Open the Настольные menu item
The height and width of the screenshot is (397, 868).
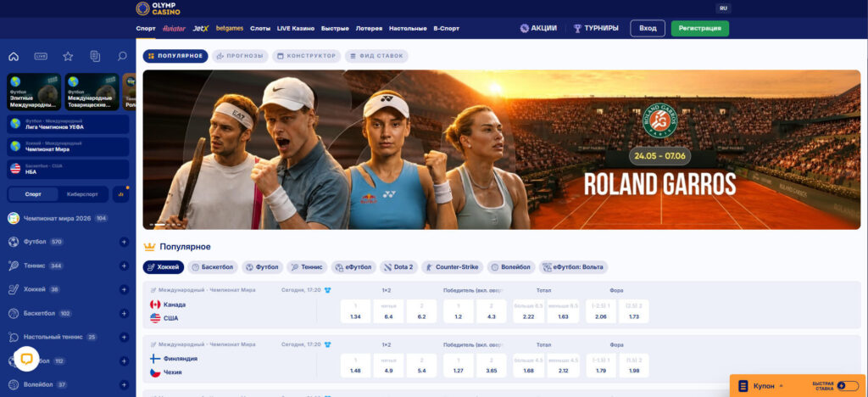[408, 28]
